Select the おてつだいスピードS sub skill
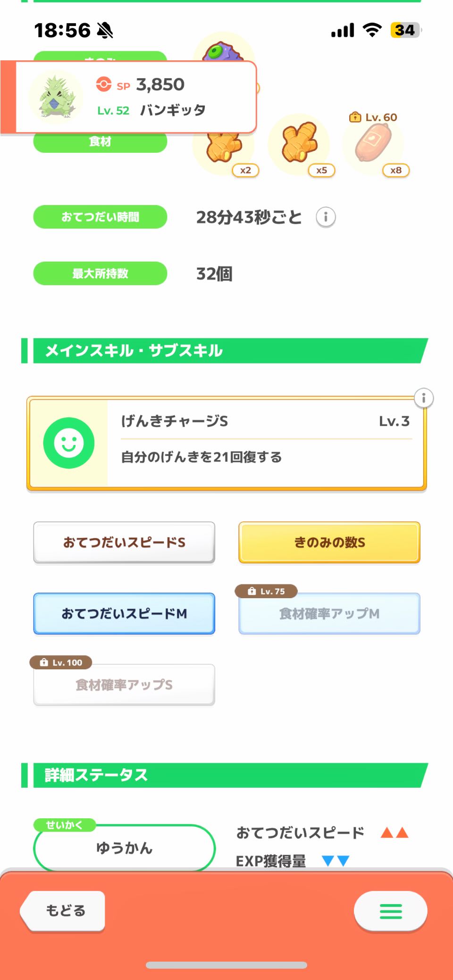Image resolution: width=453 pixels, height=980 pixels. click(x=124, y=543)
